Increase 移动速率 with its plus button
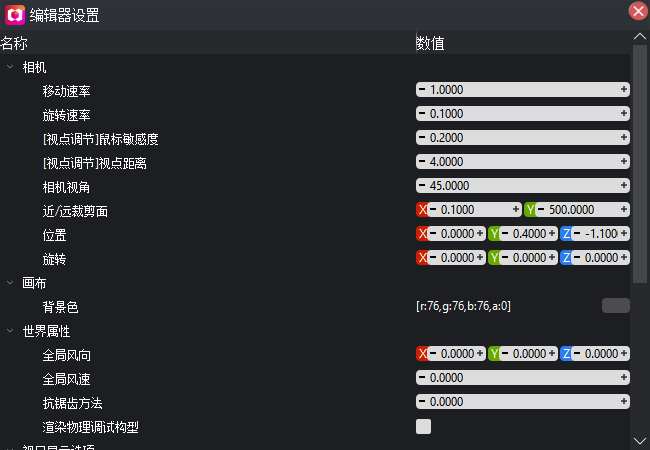Image resolution: width=650 pixels, height=450 pixels. (623, 90)
